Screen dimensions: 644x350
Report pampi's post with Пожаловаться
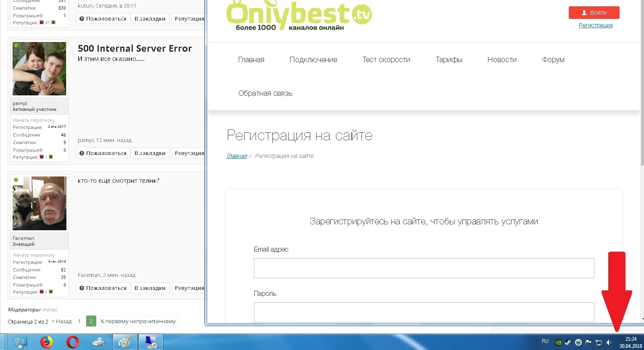[x=103, y=153]
